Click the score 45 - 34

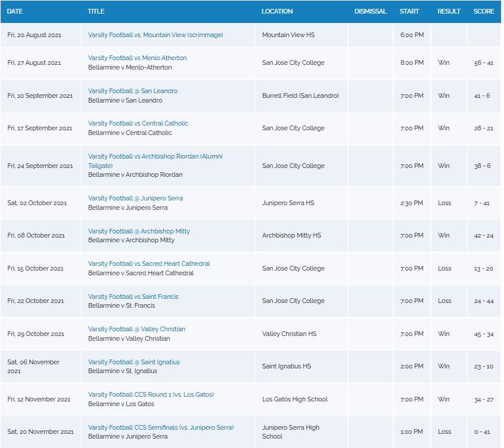coord(483,334)
